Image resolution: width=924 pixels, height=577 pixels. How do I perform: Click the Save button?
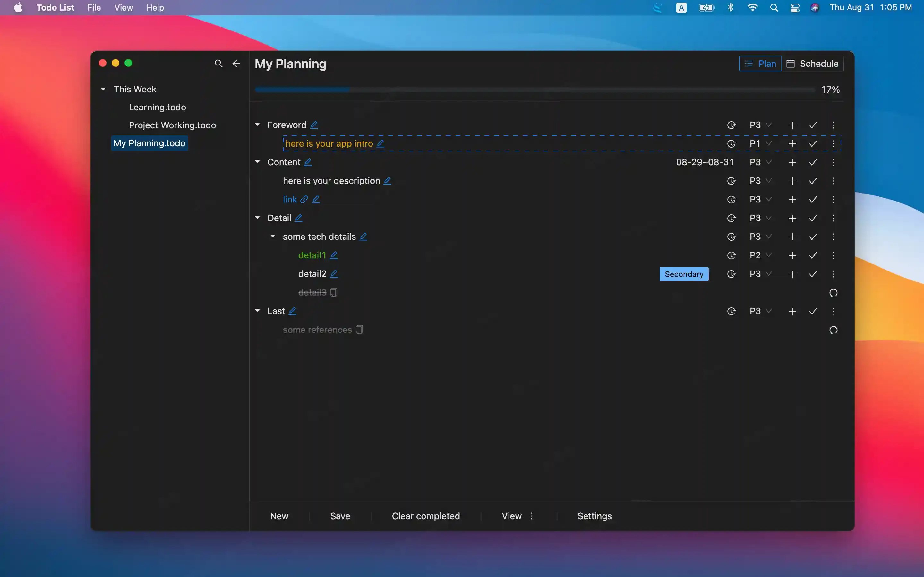[340, 516]
